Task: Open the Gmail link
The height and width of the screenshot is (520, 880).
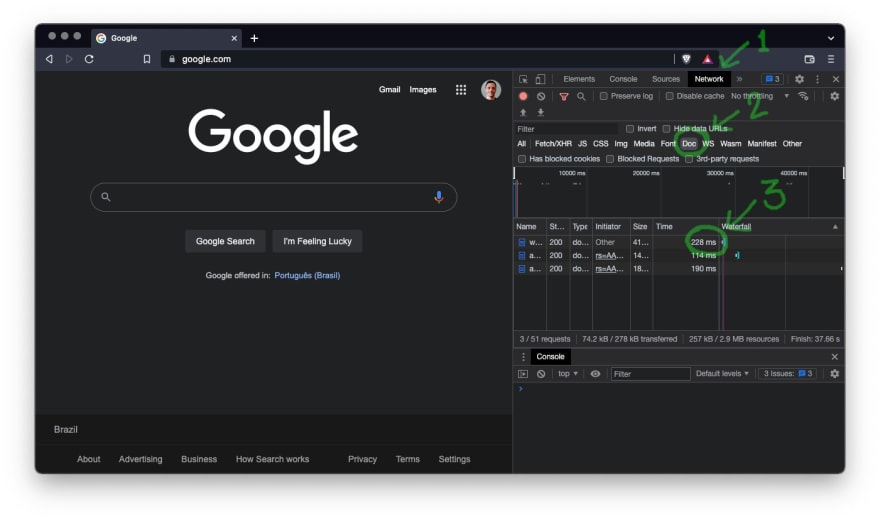Action: click(389, 90)
